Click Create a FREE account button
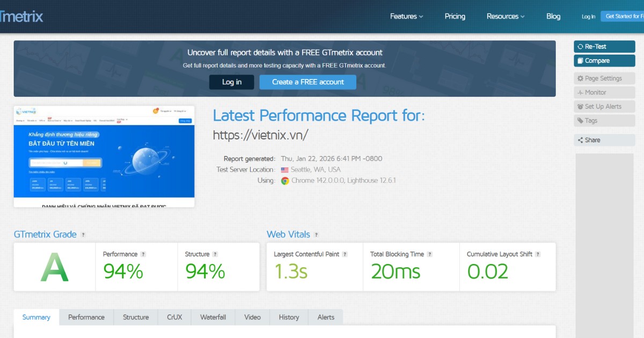 click(x=308, y=82)
